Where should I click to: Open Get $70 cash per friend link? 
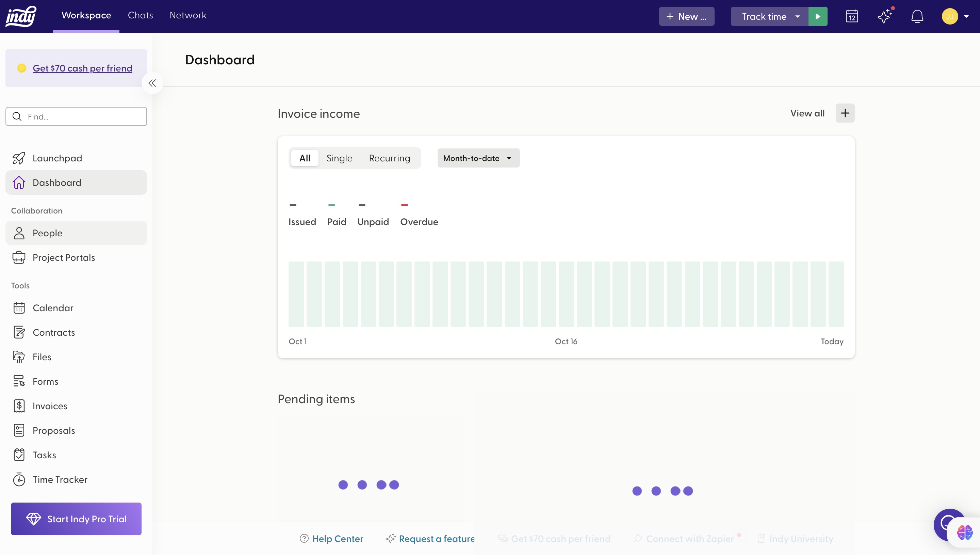click(82, 68)
